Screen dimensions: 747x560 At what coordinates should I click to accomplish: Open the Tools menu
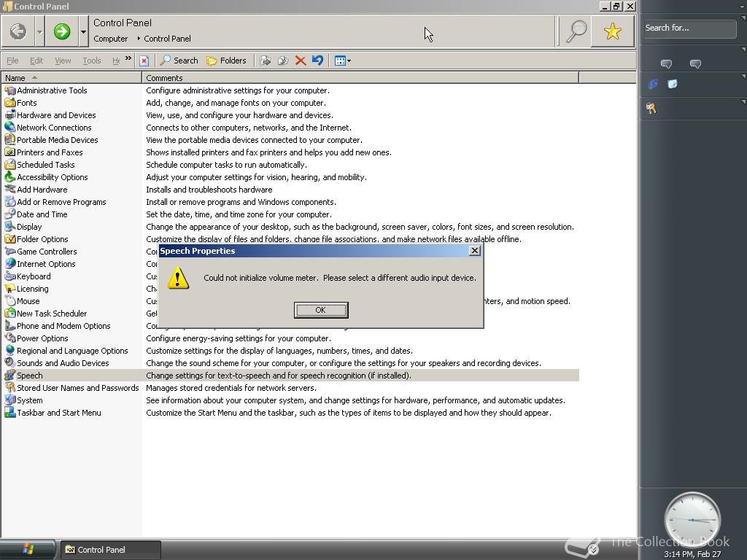tap(91, 61)
